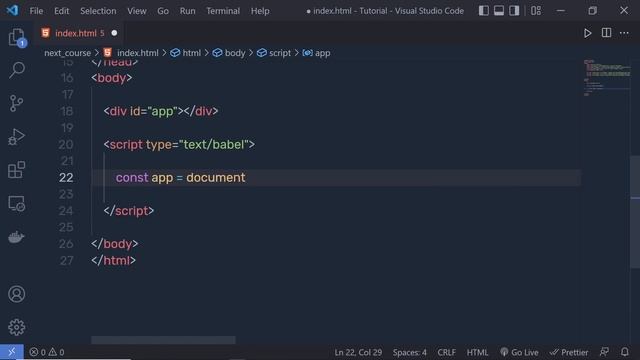Screen dimensions: 640x360
Task: Toggle the bottom panel layout button
Action: (x=499, y=11)
